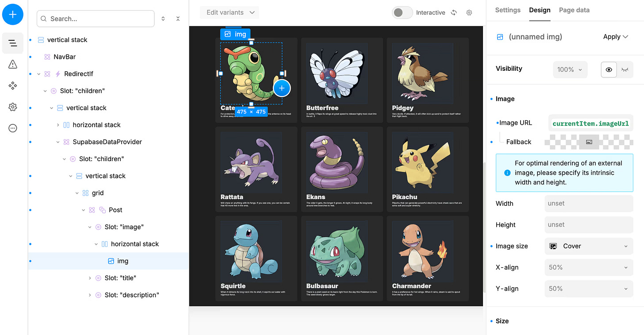Click the blue plus insert button

pyautogui.click(x=13, y=15)
